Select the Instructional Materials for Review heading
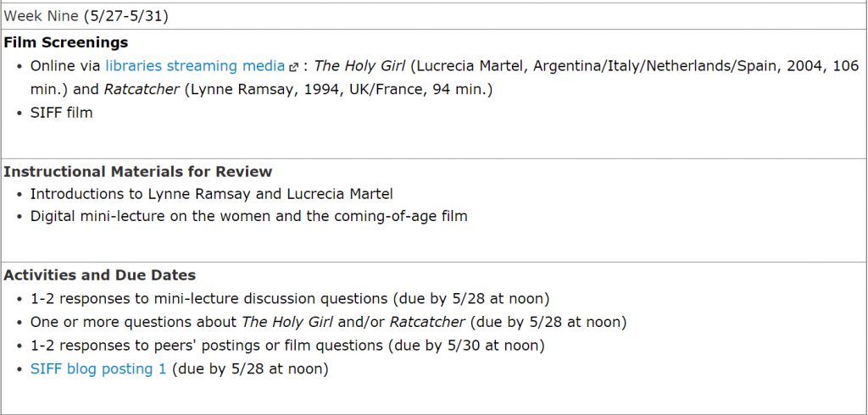 [x=138, y=171]
